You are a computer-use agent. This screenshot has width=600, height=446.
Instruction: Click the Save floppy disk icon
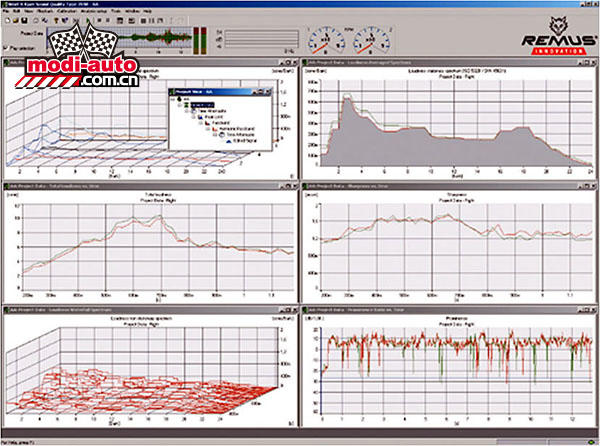point(24,20)
